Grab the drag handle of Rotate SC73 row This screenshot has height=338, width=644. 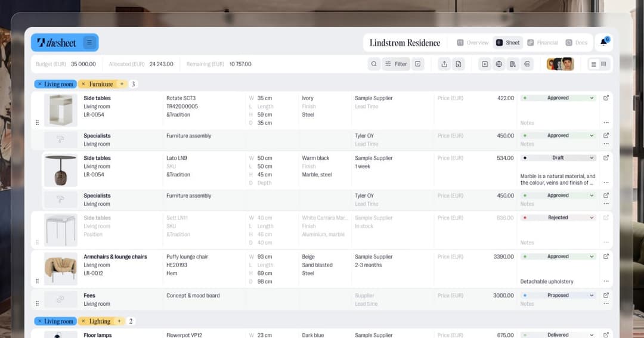38,122
